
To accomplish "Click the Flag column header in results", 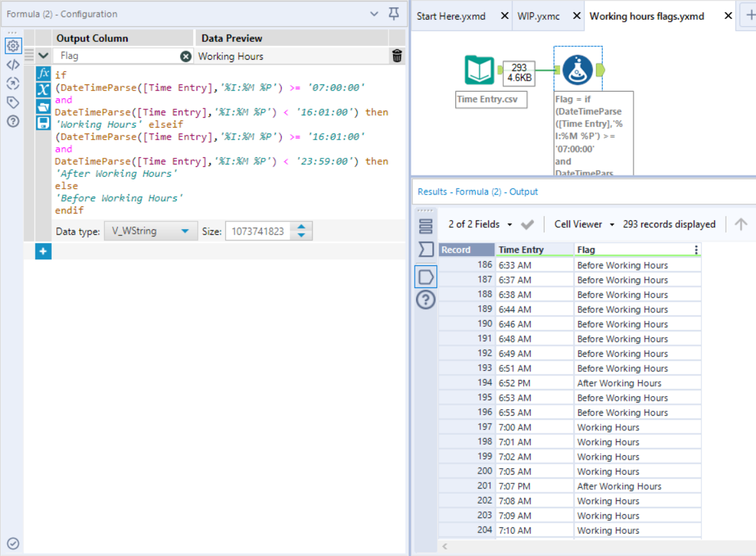I will (x=586, y=250).
